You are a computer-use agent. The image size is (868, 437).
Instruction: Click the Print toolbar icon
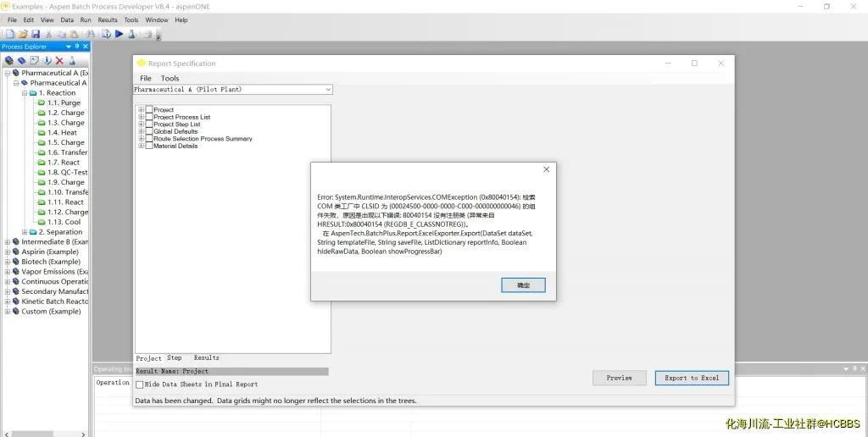point(147,34)
